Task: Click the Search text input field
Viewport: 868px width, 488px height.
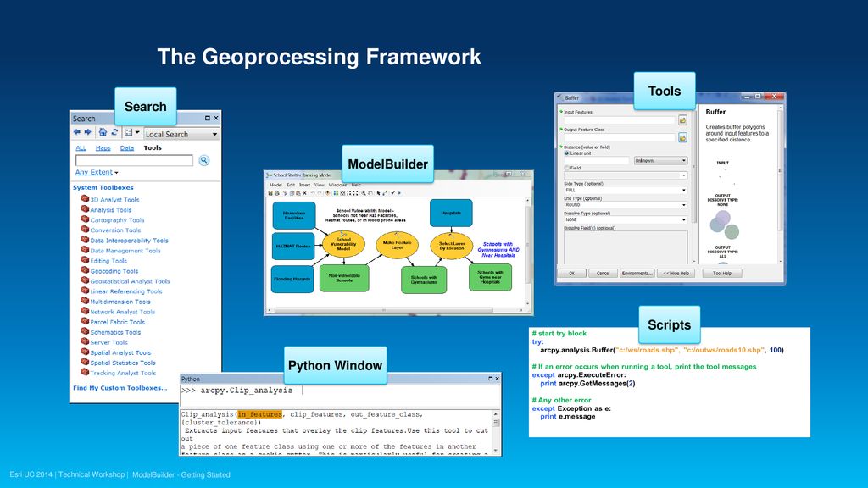Action: tap(134, 160)
